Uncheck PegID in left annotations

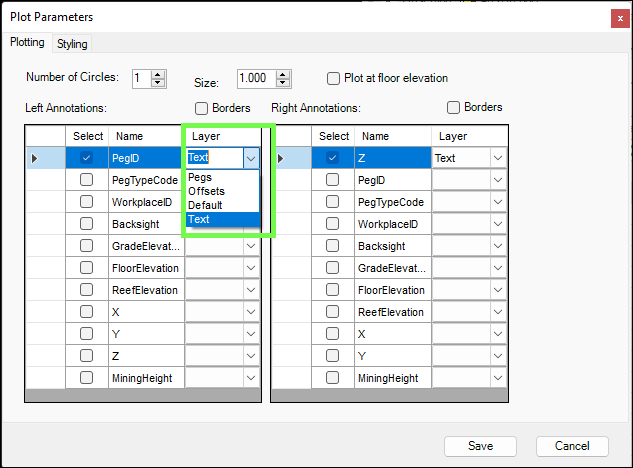point(87,158)
